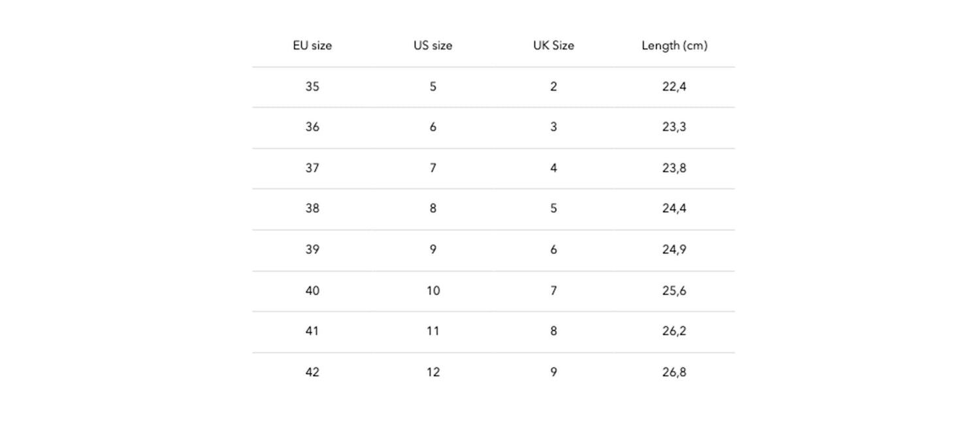The image size is (980, 425).
Task: Click the Length (cm) column header
Action: [674, 46]
